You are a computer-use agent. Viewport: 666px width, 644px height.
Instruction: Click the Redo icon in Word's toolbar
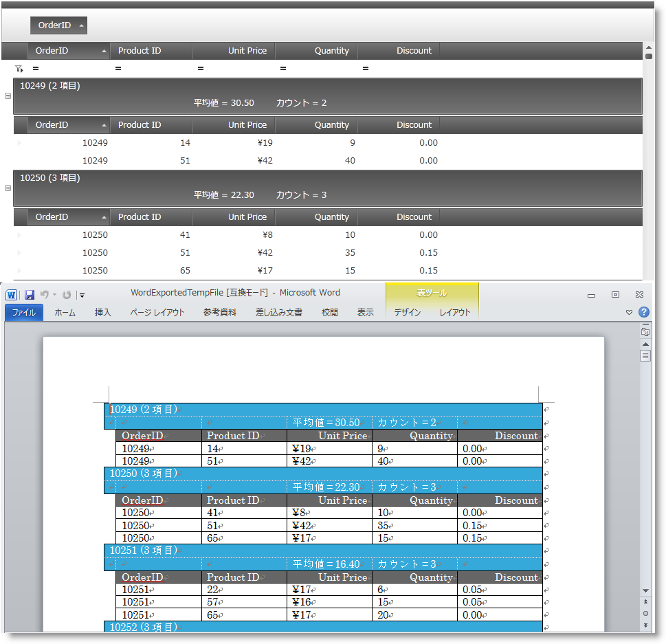[67, 294]
